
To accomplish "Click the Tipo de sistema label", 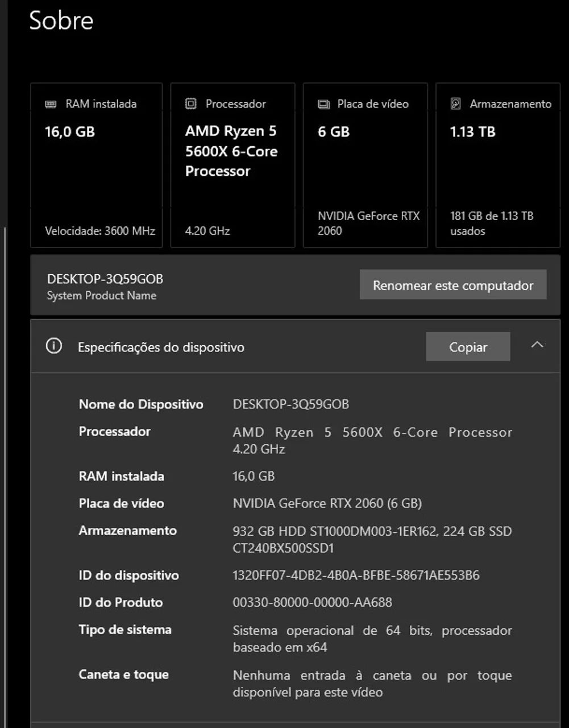I will 125,630.
